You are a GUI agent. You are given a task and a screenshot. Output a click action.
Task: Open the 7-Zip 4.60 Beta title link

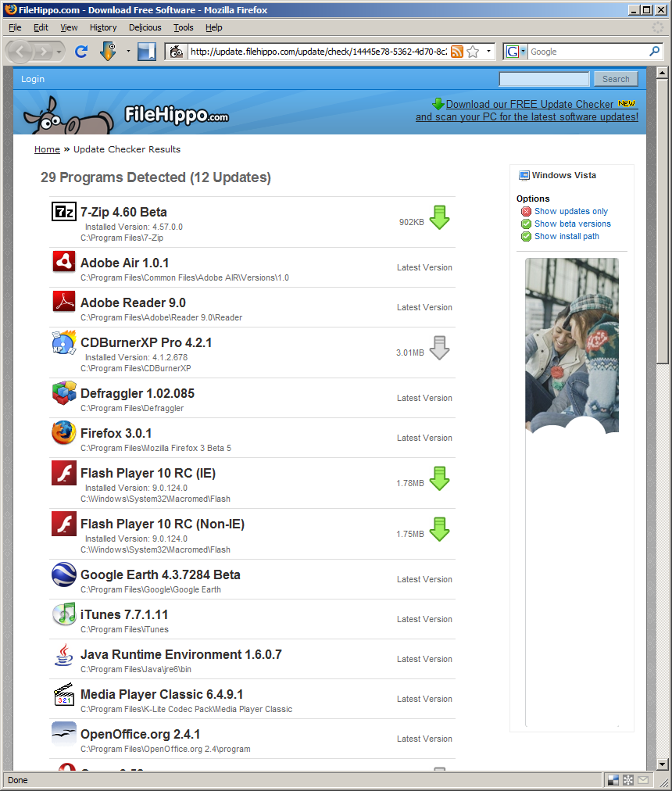[x=123, y=213]
